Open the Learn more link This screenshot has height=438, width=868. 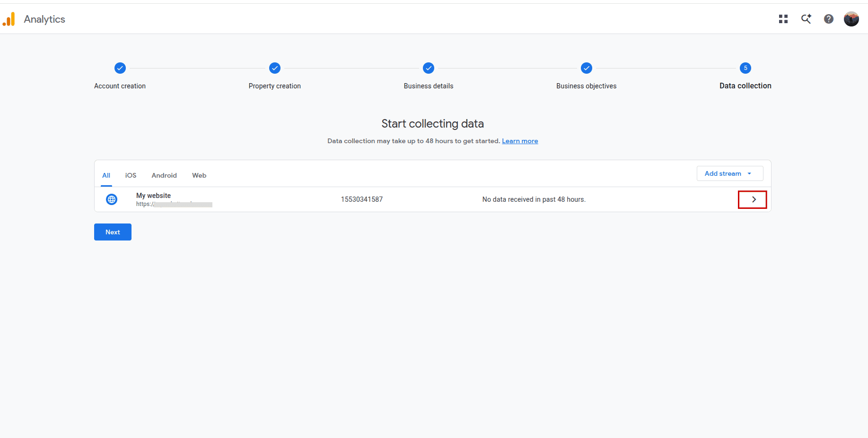pos(520,141)
